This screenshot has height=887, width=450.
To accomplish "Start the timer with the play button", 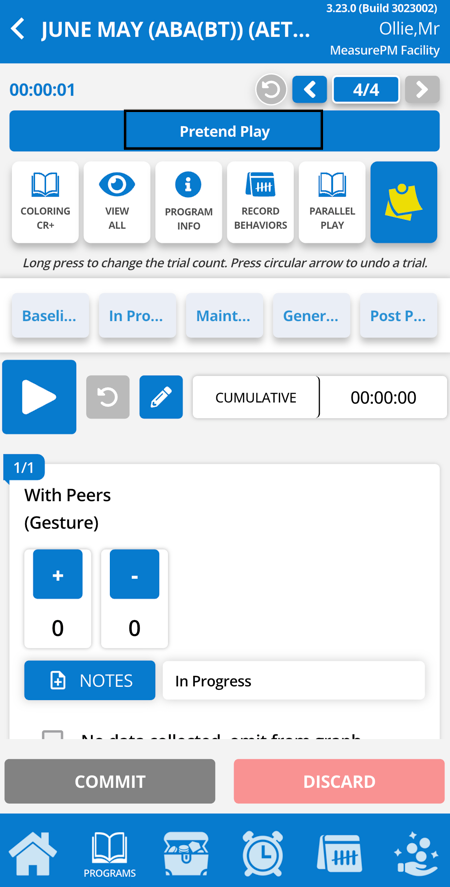I will (39, 397).
